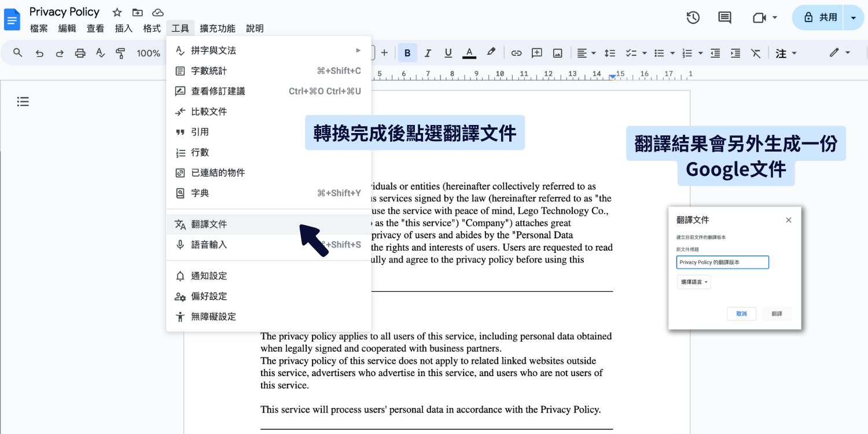This screenshot has width=868, height=434.
Task: Add a comment from toolbar
Action: click(537, 53)
